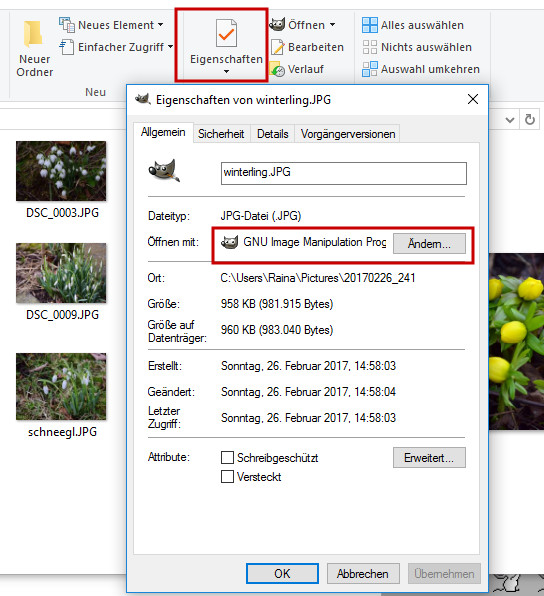Click the Einfacher Zugriff icon
544x596 pixels.
pyautogui.click(x=67, y=47)
